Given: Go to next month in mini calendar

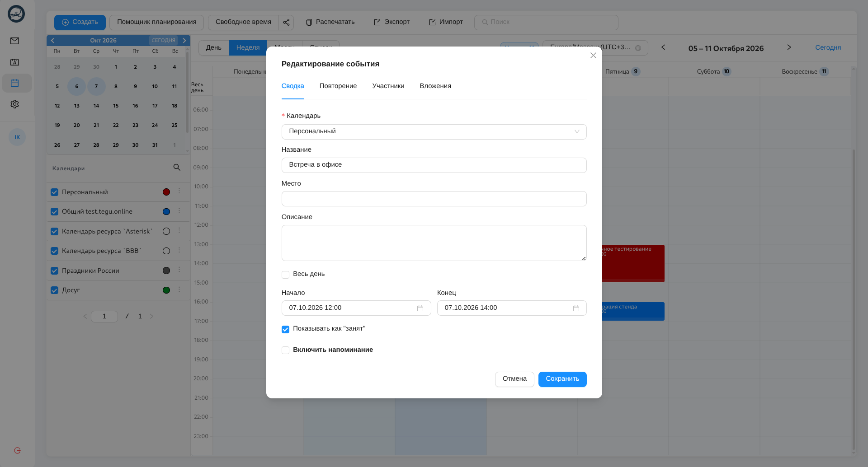Looking at the screenshot, I should point(184,41).
